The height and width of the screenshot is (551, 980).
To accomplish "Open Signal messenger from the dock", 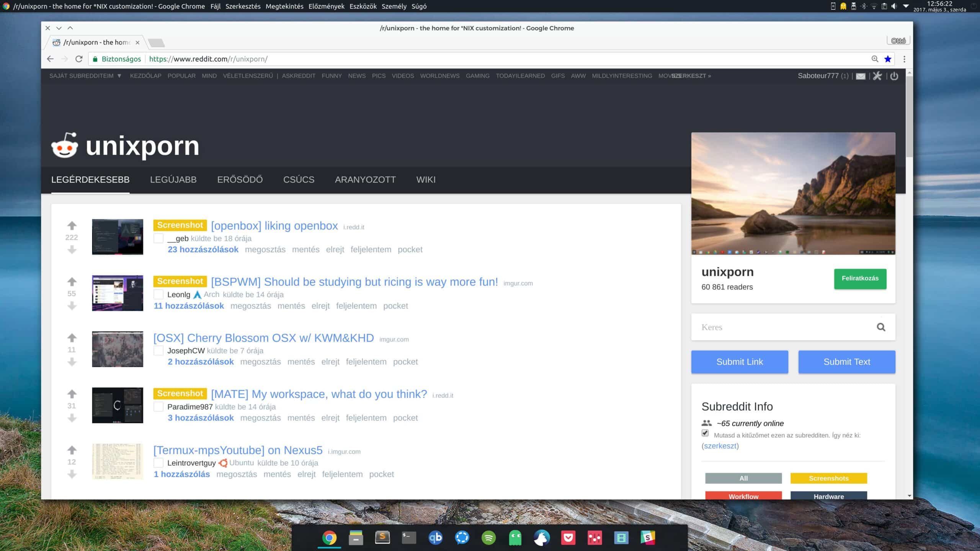I will pyautogui.click(x=462, y=538).
